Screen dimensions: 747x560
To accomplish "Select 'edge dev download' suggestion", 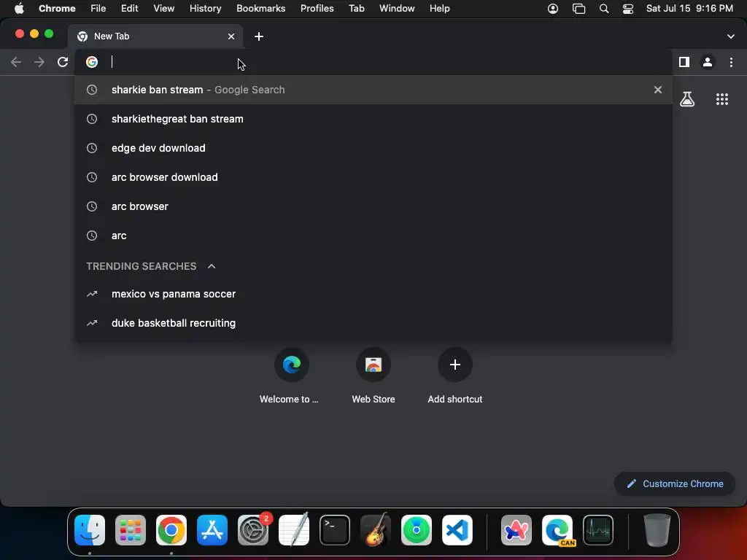I will [373, 148].
